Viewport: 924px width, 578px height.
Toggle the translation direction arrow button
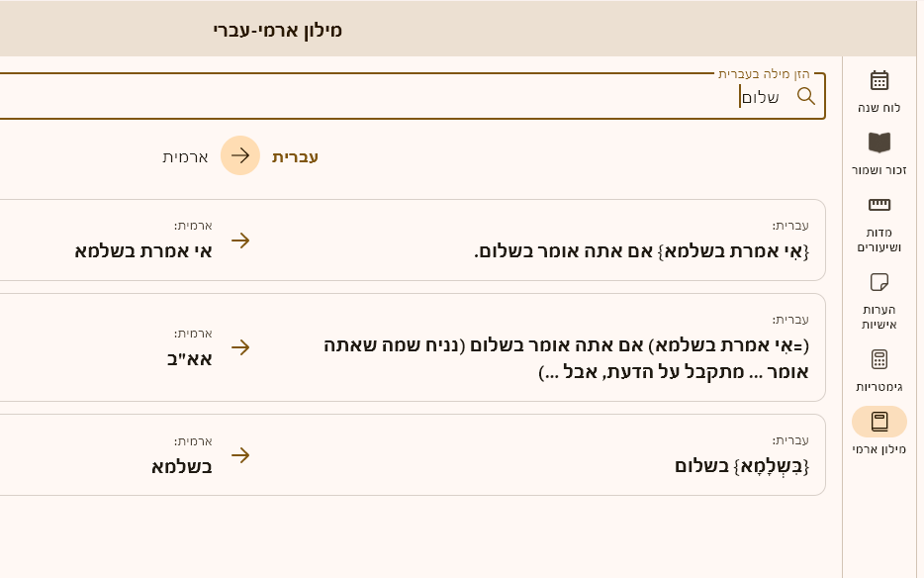click(x=239, y=155)
